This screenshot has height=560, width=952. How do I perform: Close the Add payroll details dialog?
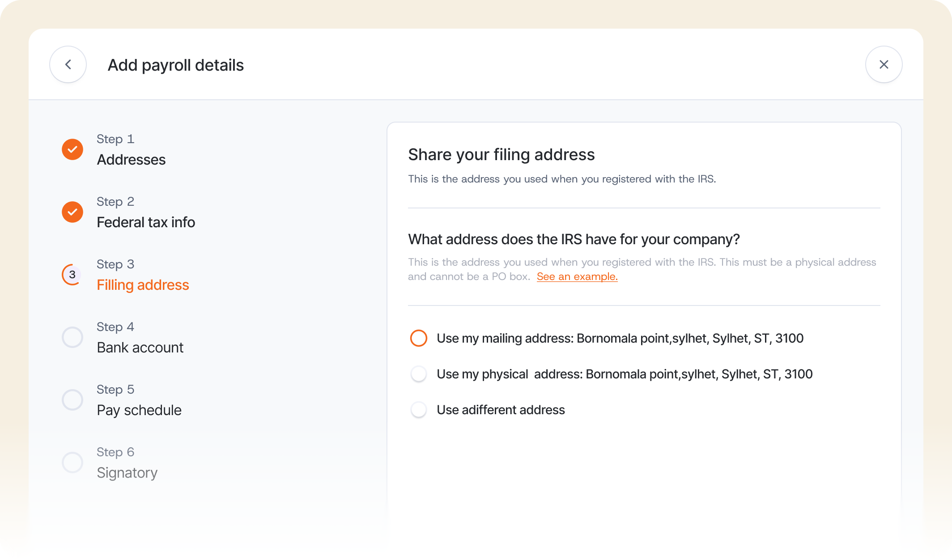[884, 65]
